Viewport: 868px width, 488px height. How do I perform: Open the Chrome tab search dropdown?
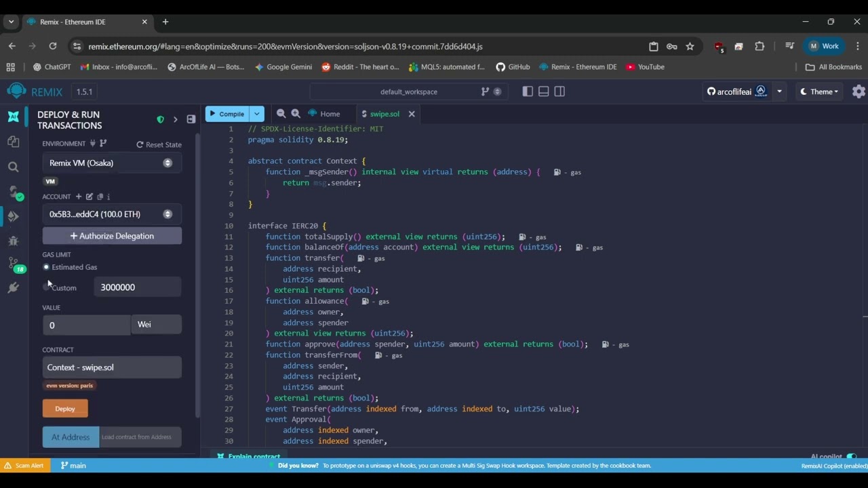[x=11, y=22]
